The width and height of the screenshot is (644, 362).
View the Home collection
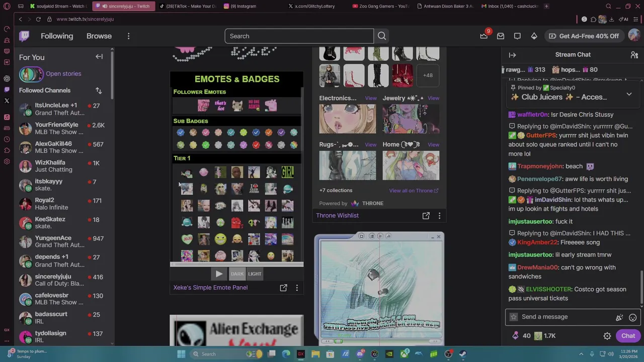coord(433,145)
